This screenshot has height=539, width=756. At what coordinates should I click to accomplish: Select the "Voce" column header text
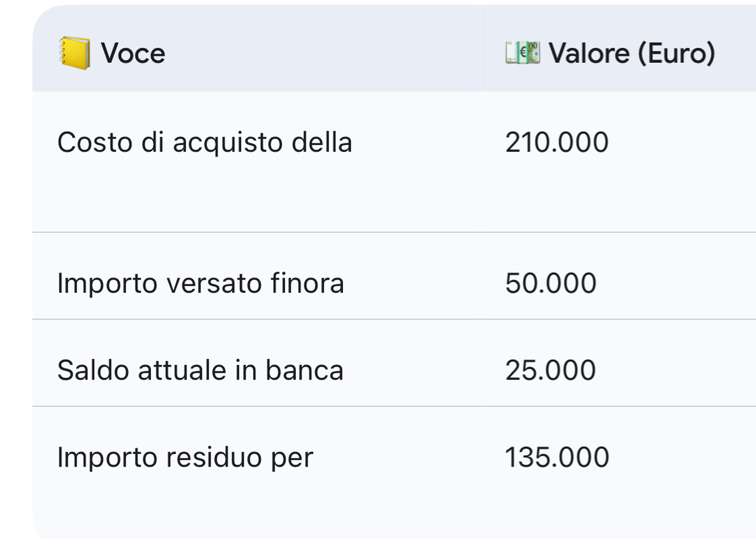(x=133, y=53)
